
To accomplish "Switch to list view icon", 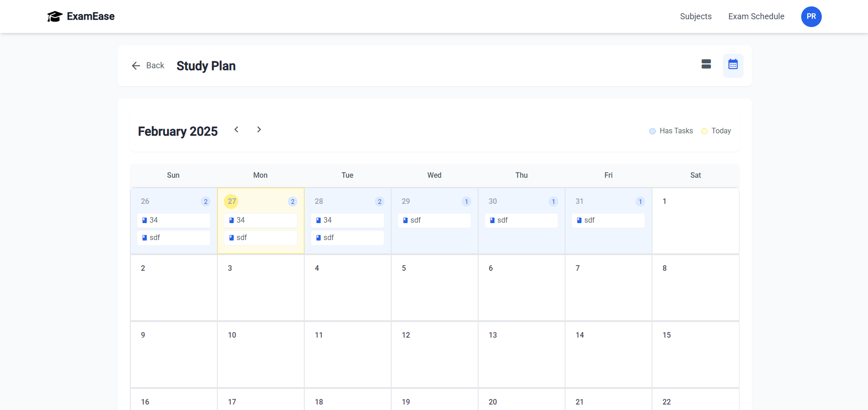I will coord(706,65).
